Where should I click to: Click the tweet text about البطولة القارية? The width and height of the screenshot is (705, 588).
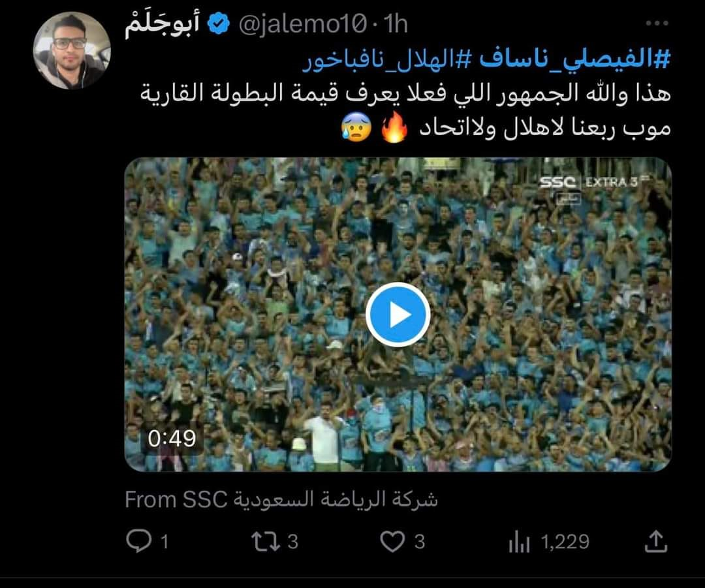(405, 110)
